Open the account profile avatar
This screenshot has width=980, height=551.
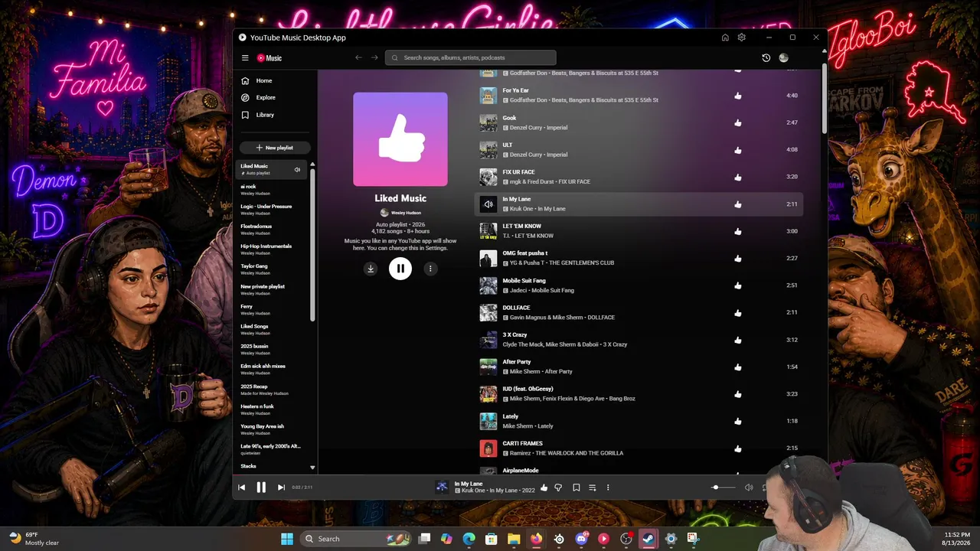point(783,57)
